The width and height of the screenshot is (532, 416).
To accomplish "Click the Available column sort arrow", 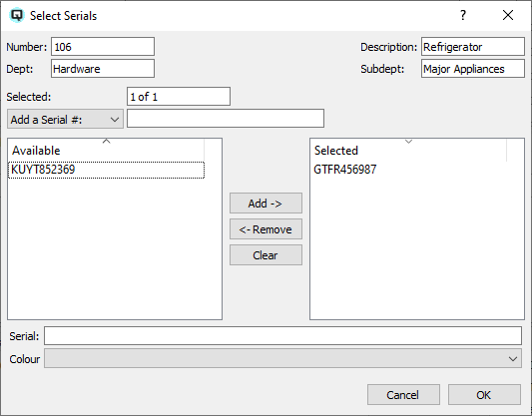I will [x=106, y=141].
